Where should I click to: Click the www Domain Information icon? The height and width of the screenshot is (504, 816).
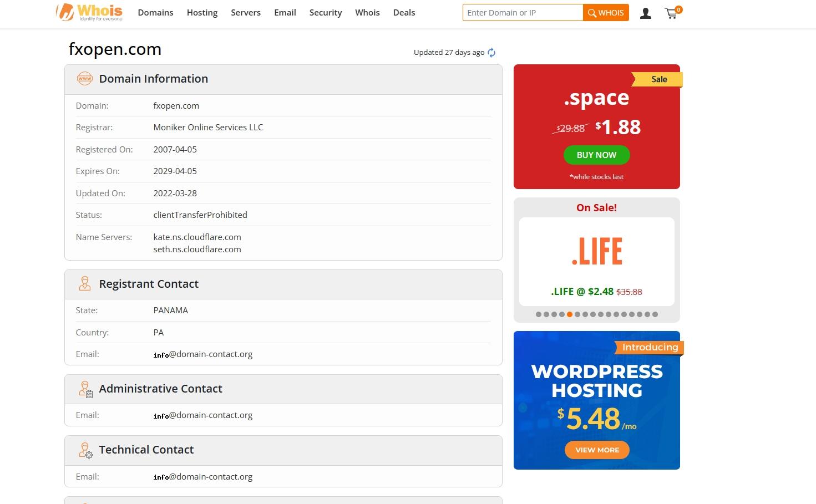pos(84,79)
